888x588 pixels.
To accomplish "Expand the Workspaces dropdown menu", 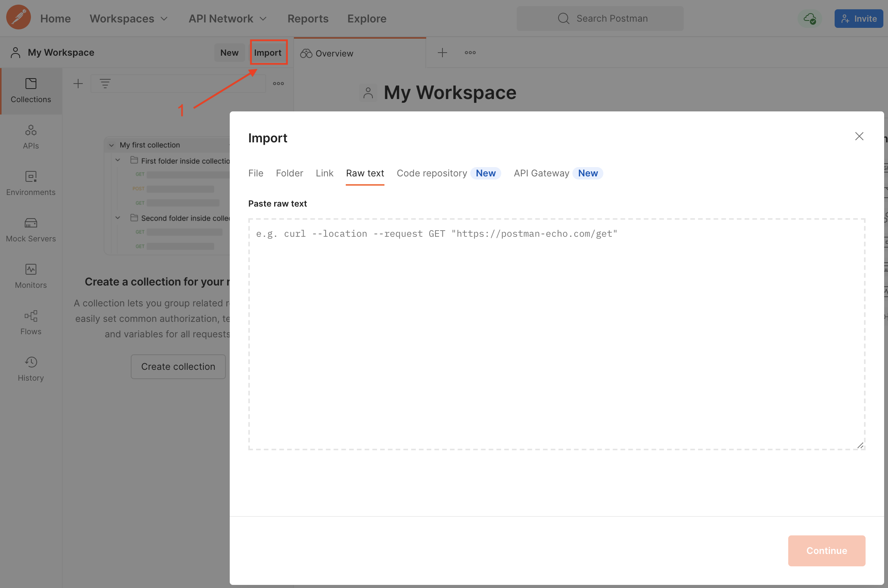I will [x=129, y=19].
